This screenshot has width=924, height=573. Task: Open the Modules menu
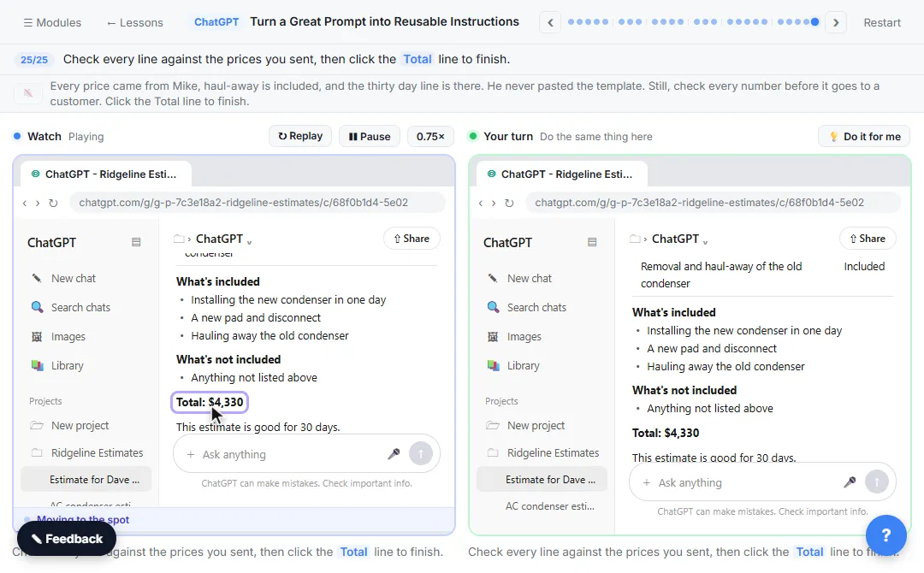pyautogui.click(x=52, y=22)
